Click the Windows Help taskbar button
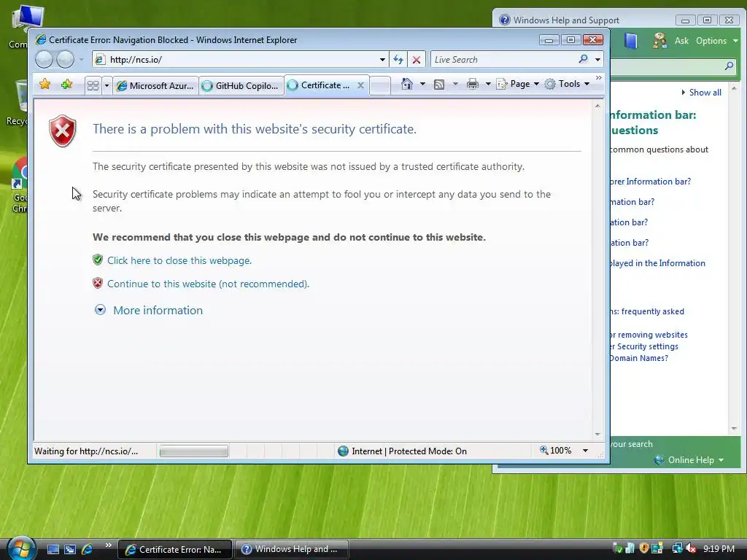The height and width of the screenshot is (560, 747). pyautogui.click(x=292, y=549)
